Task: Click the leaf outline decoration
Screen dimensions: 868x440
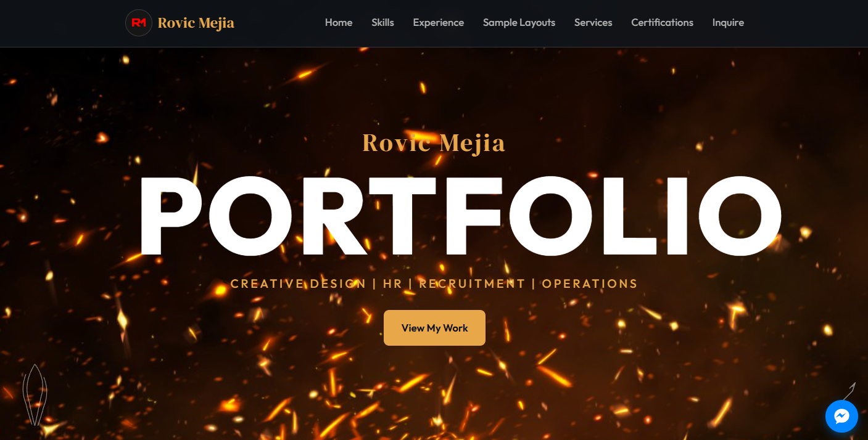Action: 35,394
